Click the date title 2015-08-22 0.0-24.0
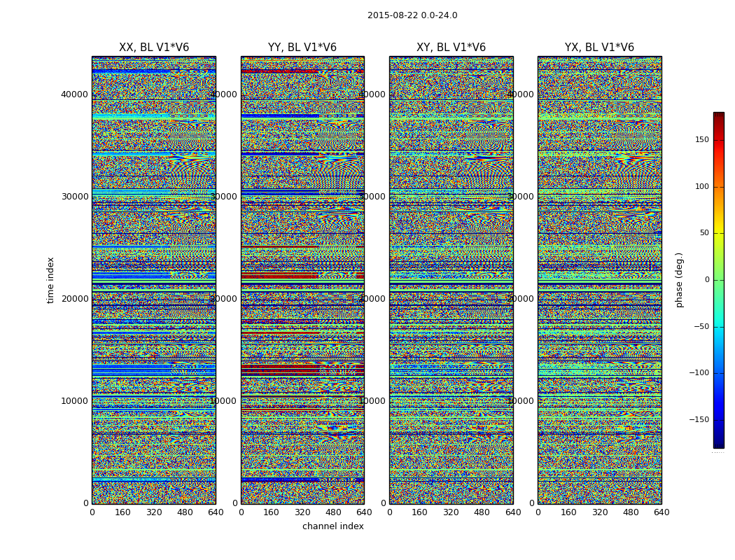 412,15
